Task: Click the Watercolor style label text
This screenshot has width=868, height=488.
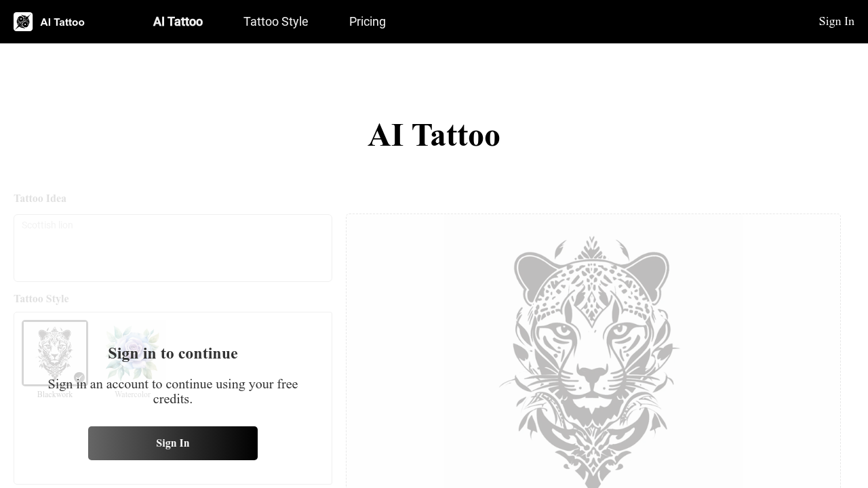Action: (132, 394)
